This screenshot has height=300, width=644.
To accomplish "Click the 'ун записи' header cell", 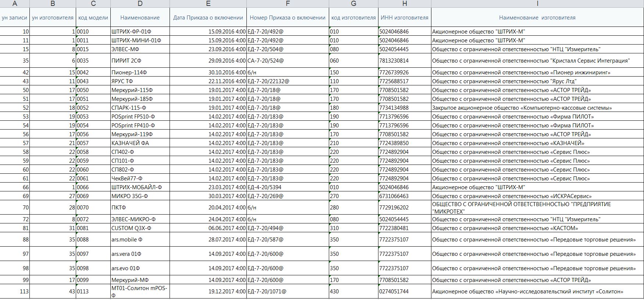I will (x=15, y=17).
